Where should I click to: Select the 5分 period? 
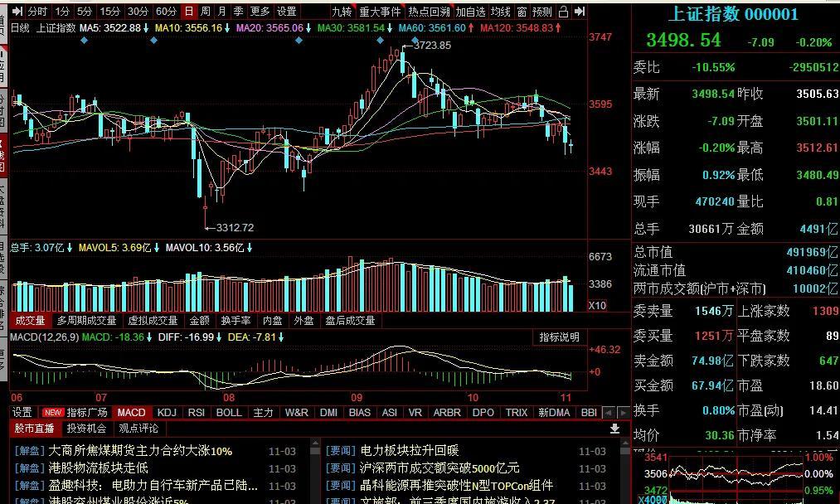[85, 12]
